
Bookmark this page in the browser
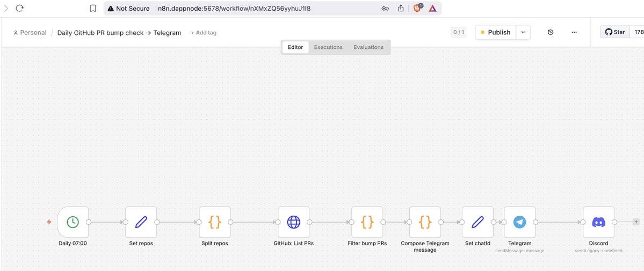93,8
